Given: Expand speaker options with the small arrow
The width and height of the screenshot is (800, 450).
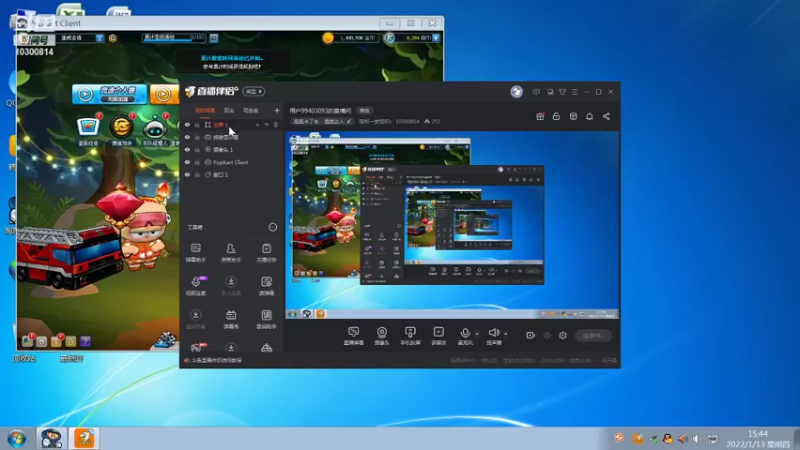Looking at the screenshot, I should pyautogui.click(x=506, y=334).
